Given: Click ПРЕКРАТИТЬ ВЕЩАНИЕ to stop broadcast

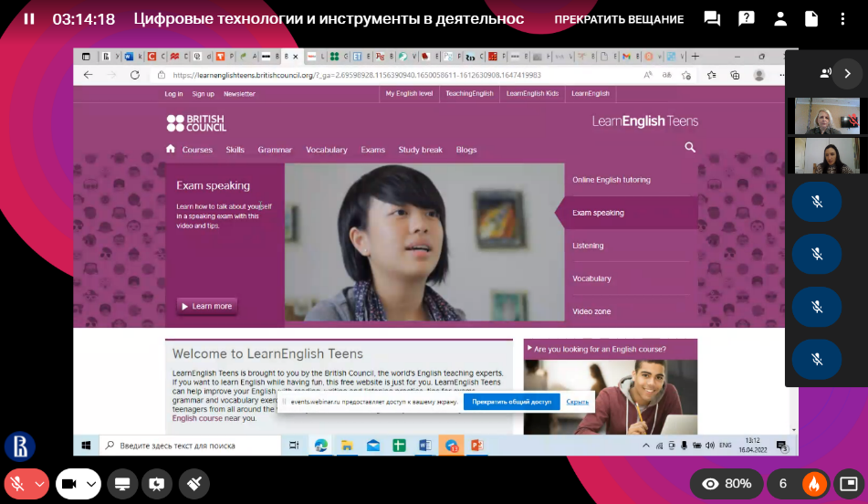Looking at the screenshot, I should tap(618, 19).
